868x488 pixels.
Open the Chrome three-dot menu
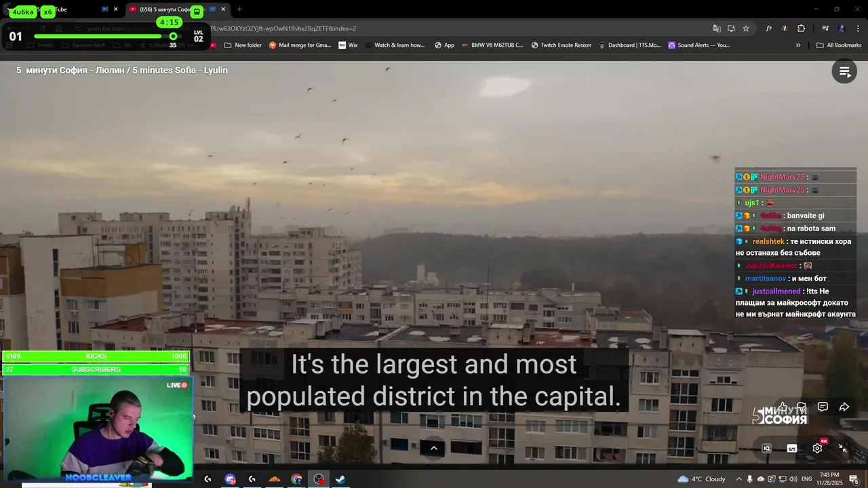[859, 28]
